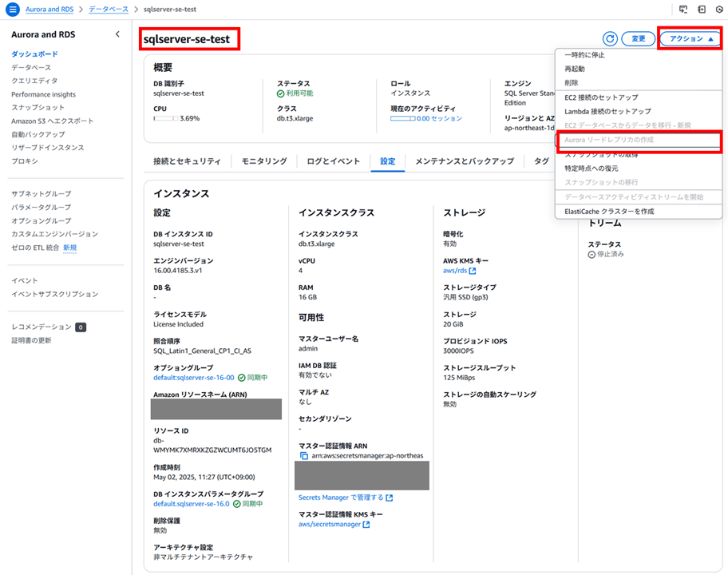
Task: Click external link icon next to aws/rds
Action: [473, 270]
